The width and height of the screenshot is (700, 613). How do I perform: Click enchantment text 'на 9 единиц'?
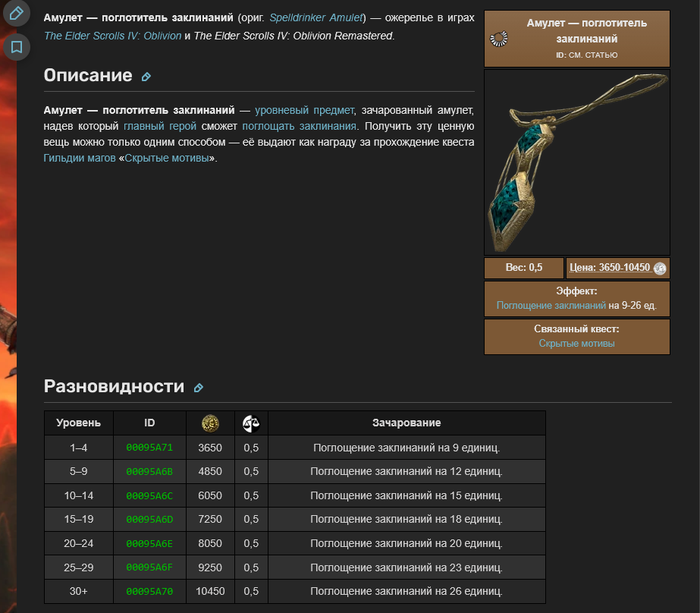[x=469, y=448]
